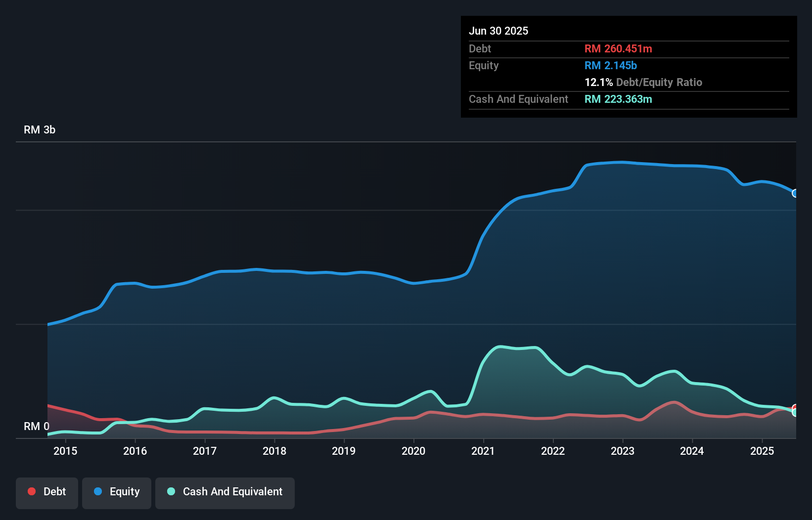The width and height of the screenshot is (812, 520).
Task: Click the teal Cash And Equivalent legend dot
Action: point(171,491)
